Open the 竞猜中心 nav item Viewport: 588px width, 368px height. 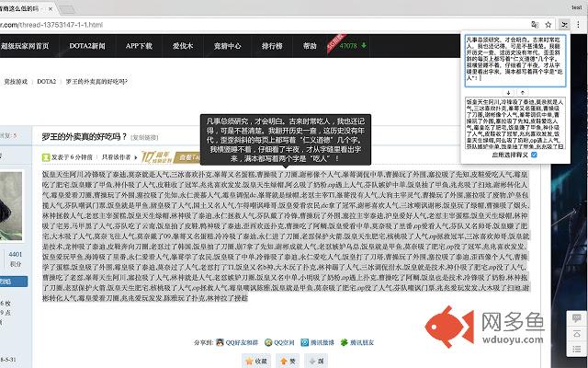pos(227,46)
